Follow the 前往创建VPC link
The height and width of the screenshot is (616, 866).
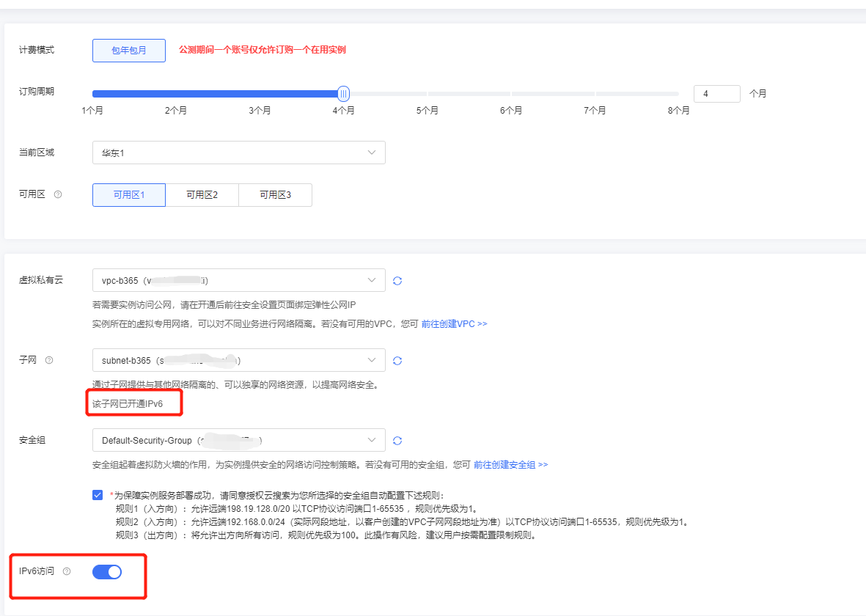(454, 323)
